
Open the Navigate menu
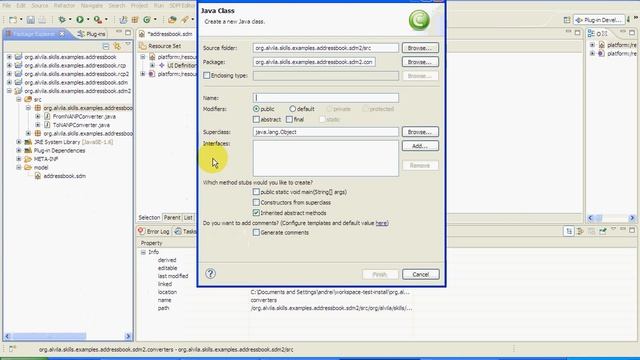(91, 6)
